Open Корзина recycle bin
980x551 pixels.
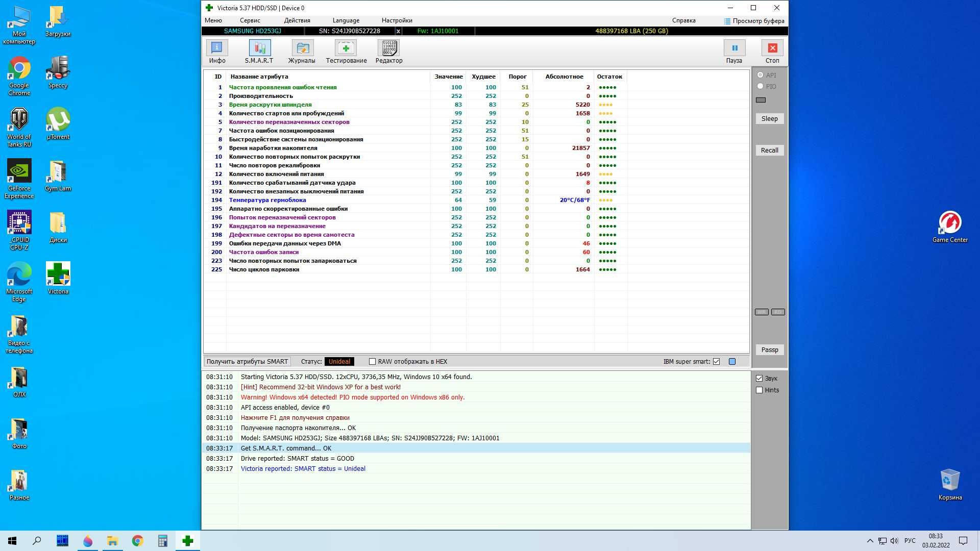[x=950, y=485]
